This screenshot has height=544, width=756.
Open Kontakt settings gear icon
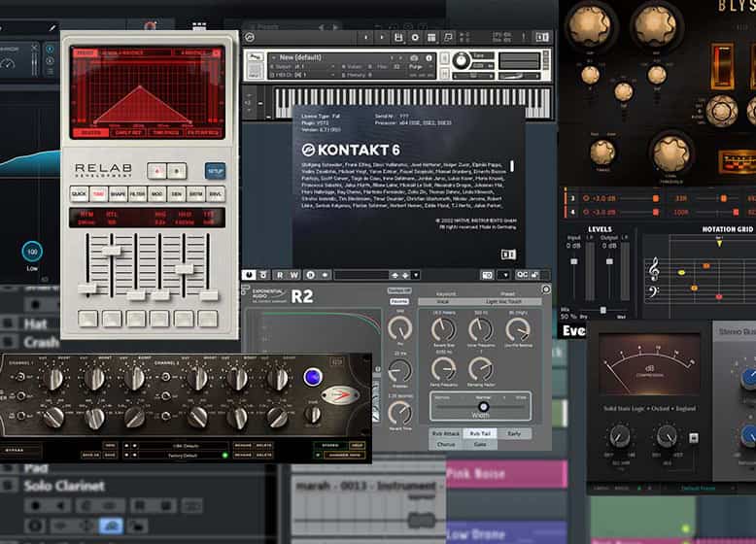coord(415,38)
